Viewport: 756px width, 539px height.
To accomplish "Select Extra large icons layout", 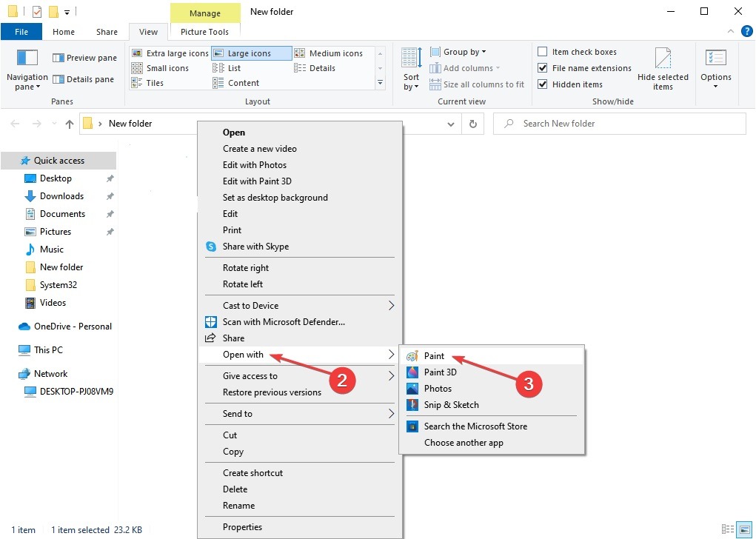I will (x=170, y=53).
